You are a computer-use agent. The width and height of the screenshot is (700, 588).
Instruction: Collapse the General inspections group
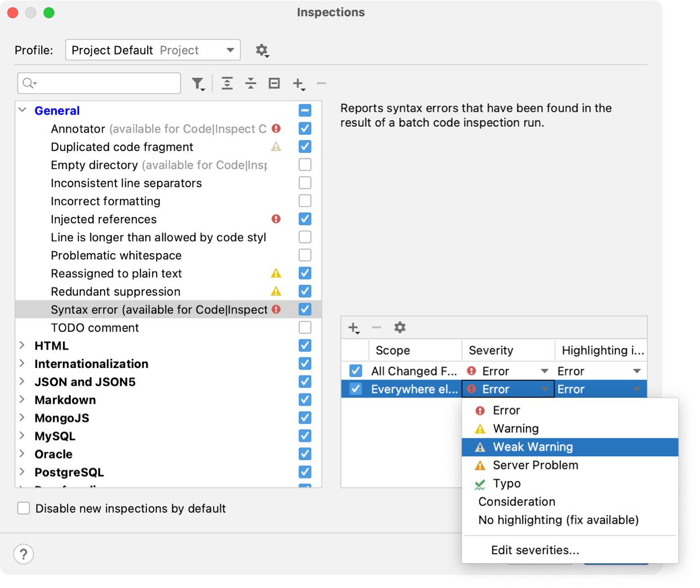point(22,110)
